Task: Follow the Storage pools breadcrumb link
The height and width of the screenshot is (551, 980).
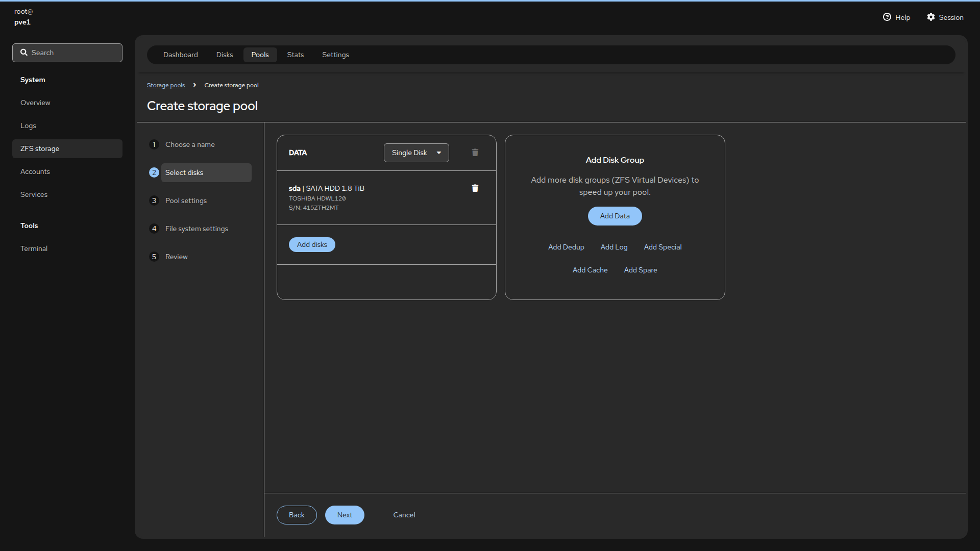Action: click(166, 85)
